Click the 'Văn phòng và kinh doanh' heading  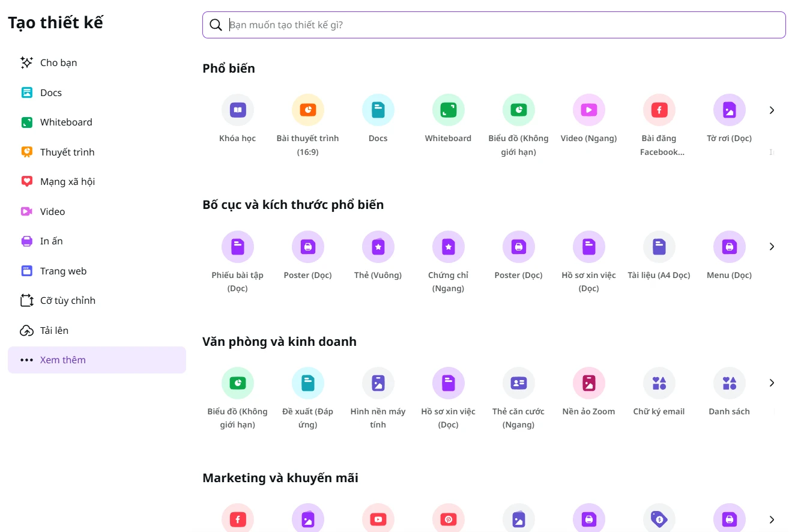pos(280,342)
